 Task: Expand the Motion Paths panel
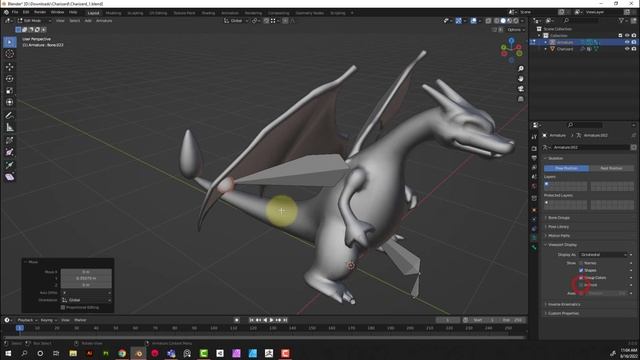point(558,236)
